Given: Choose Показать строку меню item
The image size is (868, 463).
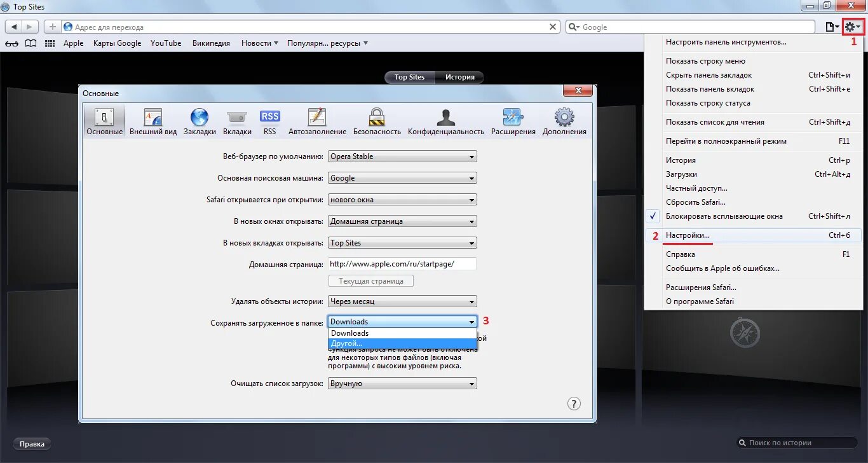Looking at the screenshot, I should coord(753,61).
